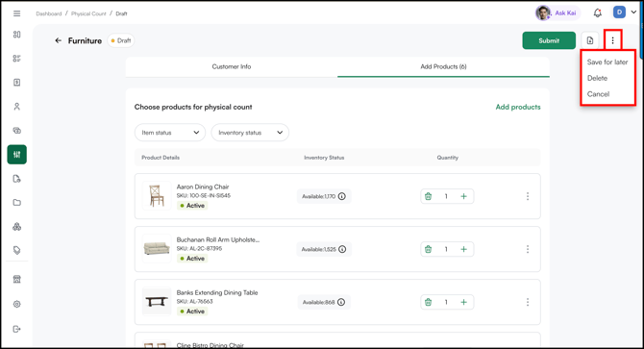Show info for Available:1,170 inventory

coord(342,196)
